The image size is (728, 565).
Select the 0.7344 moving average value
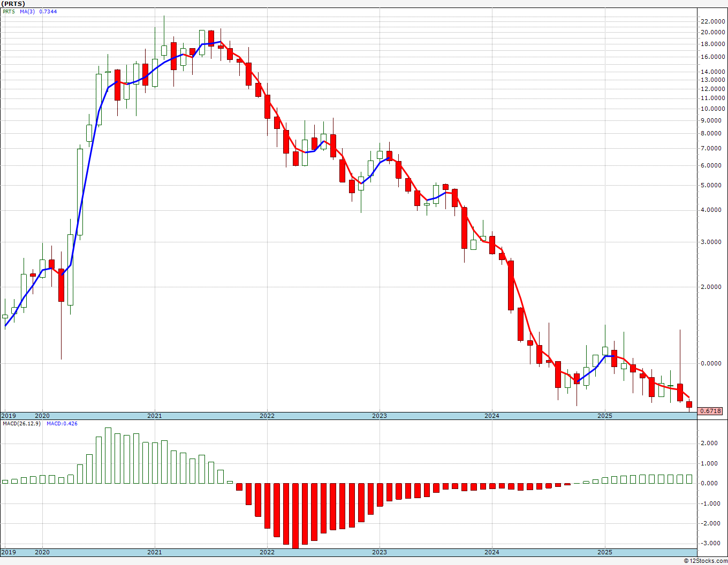(48, 11)
